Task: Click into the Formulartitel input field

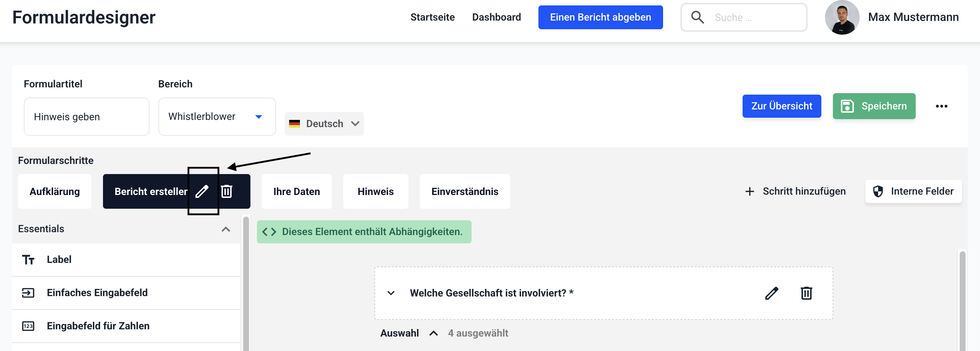Action: pyautogui.click(x=86, y=117)
